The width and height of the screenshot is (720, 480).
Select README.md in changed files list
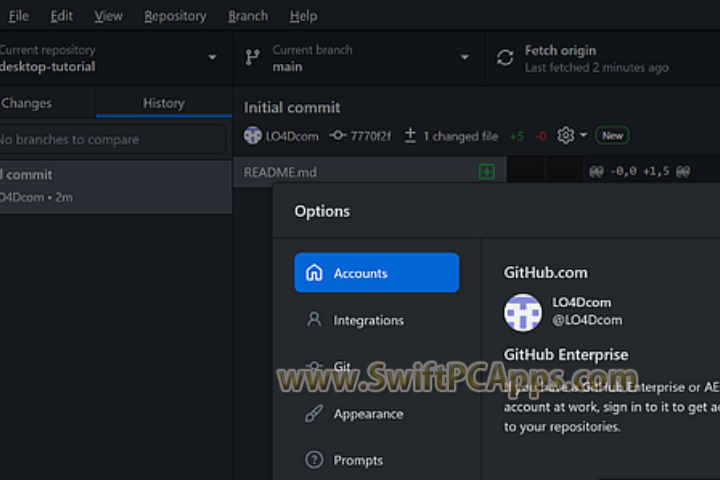pos(370,172)
